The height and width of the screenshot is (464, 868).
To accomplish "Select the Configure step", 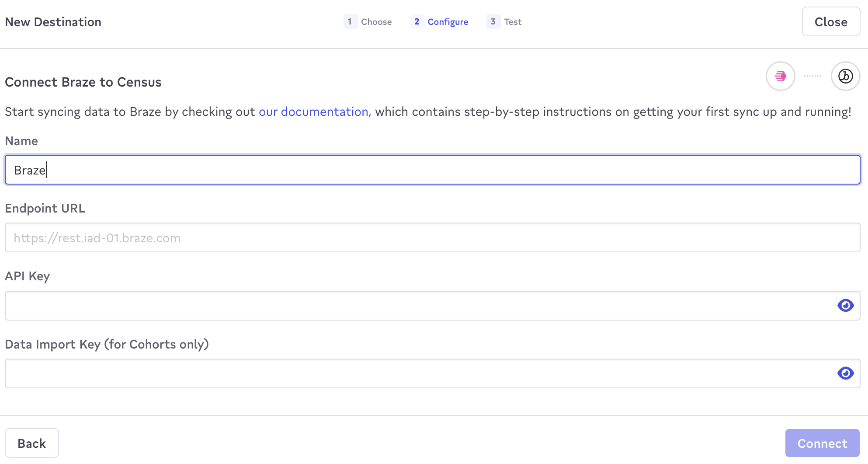I will point(440,22).
